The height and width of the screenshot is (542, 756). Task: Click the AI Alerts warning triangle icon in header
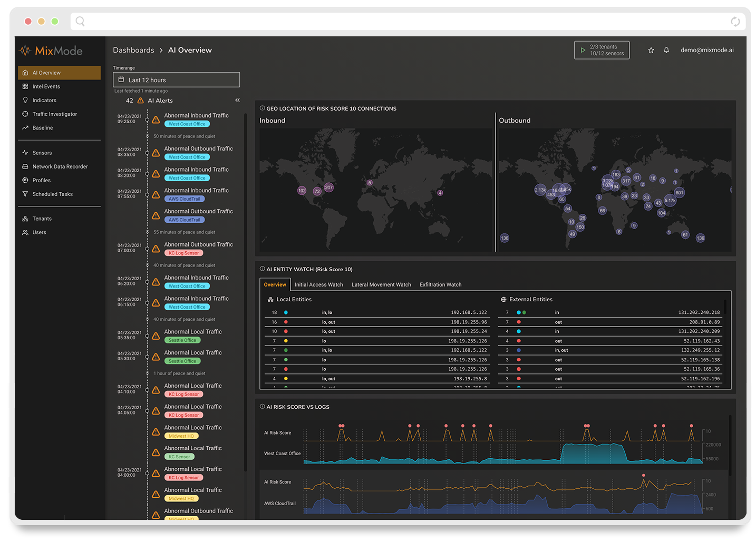(140, 100)
